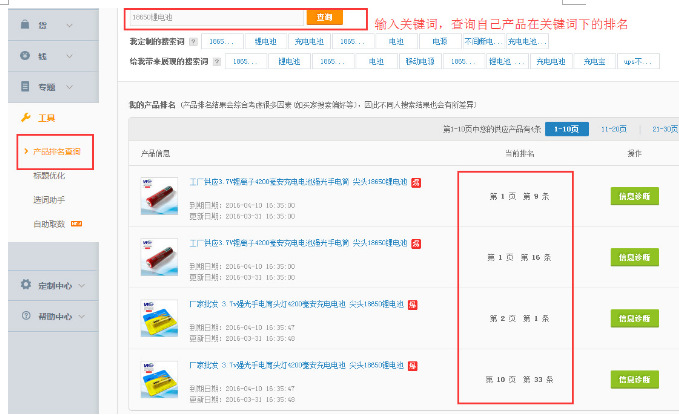Click the 第 10 页 第 33 条 ranking text

coord(519,379)
